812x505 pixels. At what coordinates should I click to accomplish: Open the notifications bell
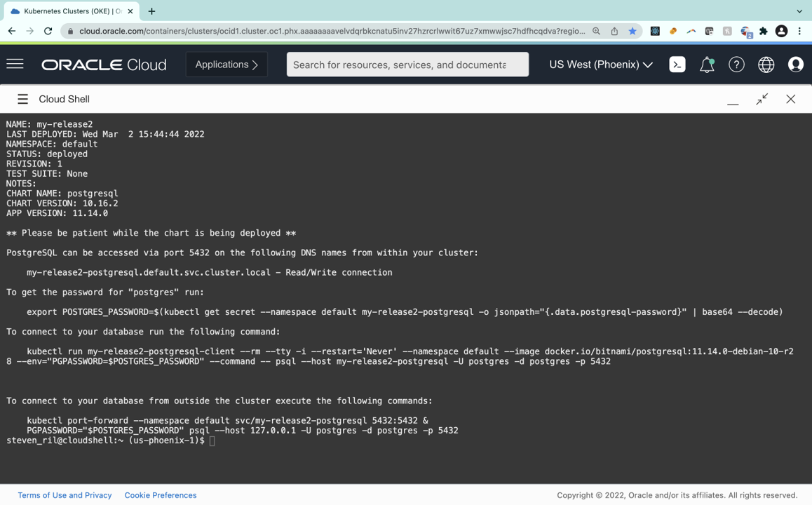click(707, 64)
